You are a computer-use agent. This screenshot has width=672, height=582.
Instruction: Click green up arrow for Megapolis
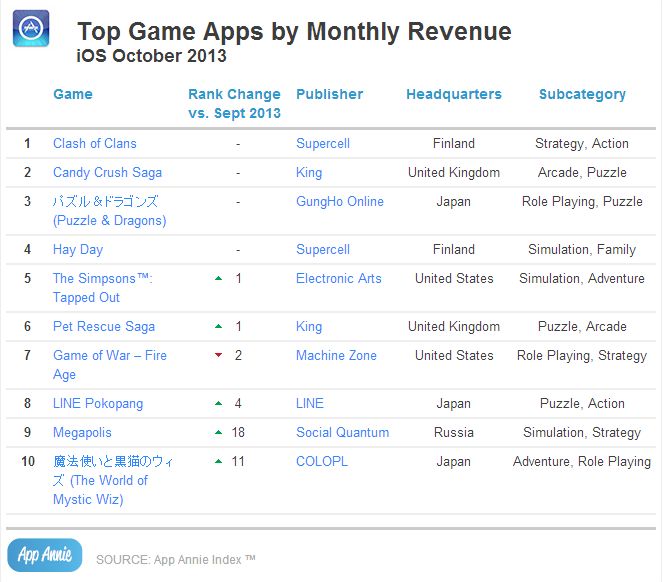tap(219, 432)
